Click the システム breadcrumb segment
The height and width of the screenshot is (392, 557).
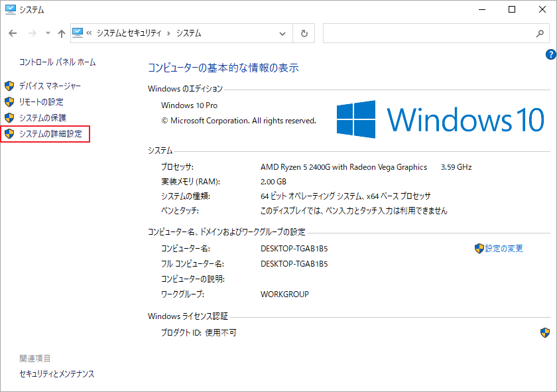point(188,33)
